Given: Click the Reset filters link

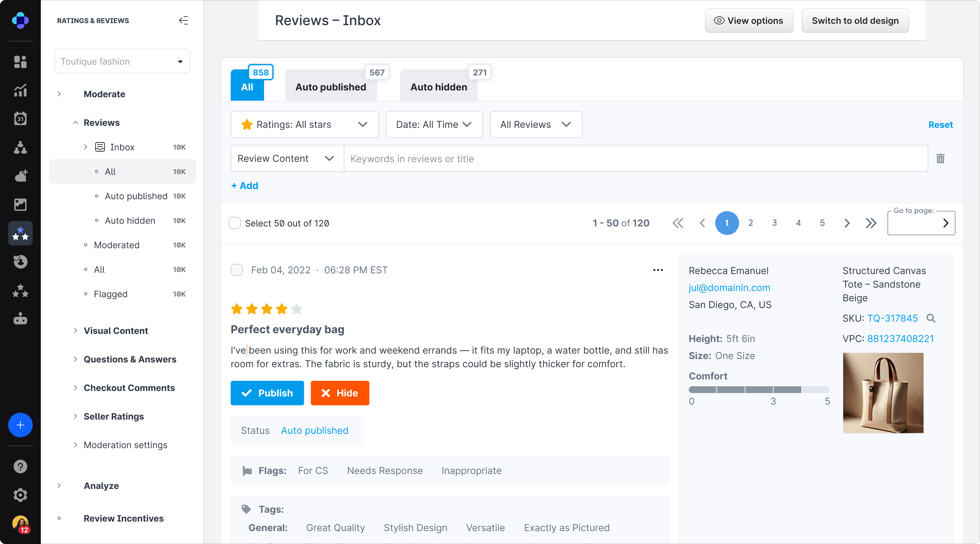Looking at the screenshot, I should [x=941, y=125].
